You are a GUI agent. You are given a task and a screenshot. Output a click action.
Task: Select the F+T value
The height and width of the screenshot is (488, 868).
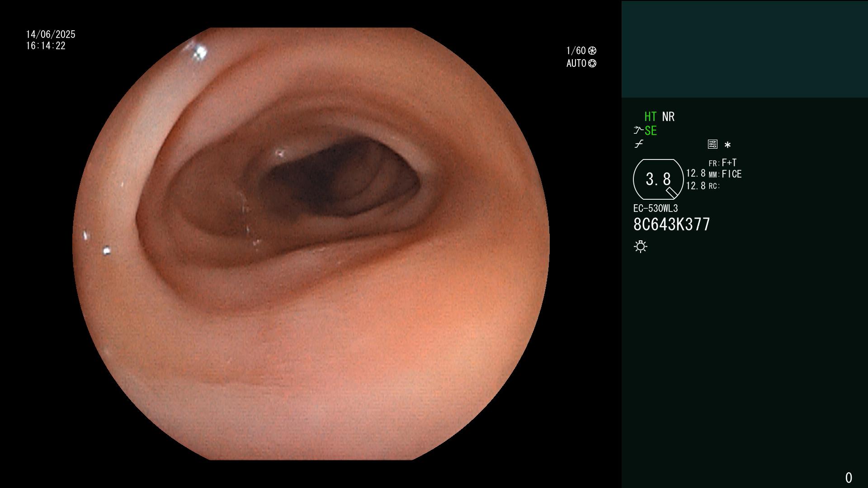tap(729, 162)
